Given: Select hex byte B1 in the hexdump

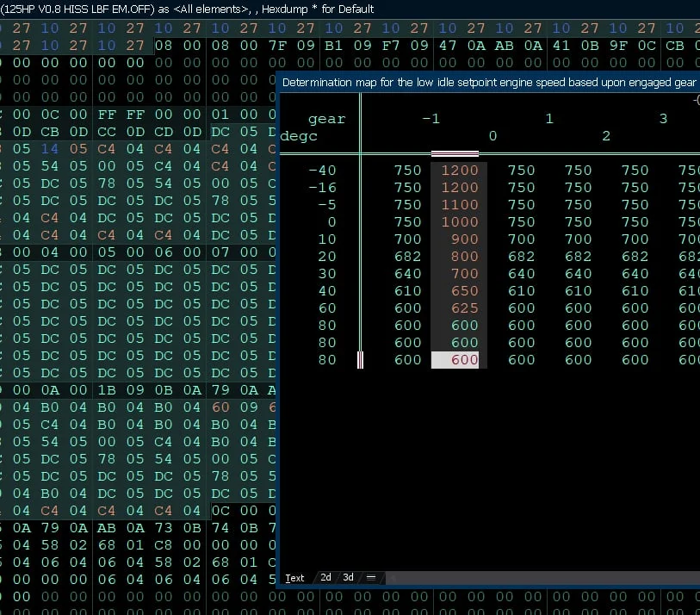Looking at the screenshot, I should point(334,46).
